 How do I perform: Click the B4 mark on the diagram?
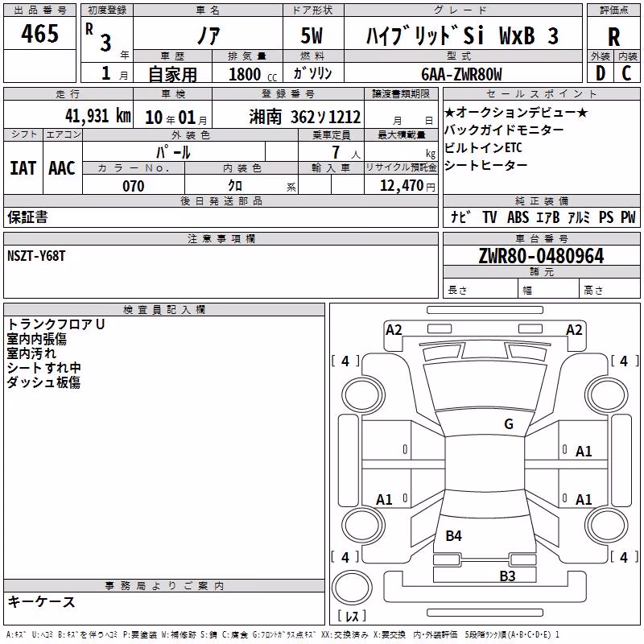(453, 535)
